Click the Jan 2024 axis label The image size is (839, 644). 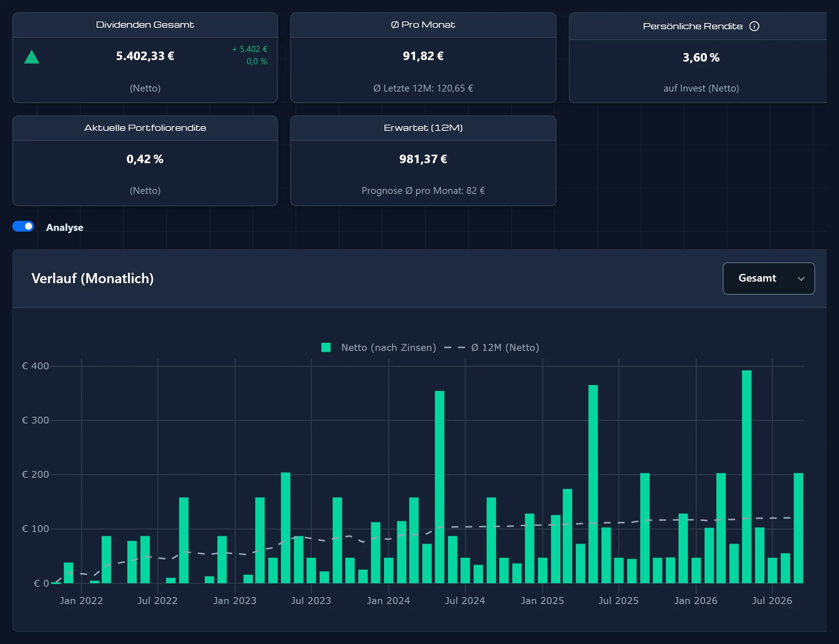[x=388, y=601]
